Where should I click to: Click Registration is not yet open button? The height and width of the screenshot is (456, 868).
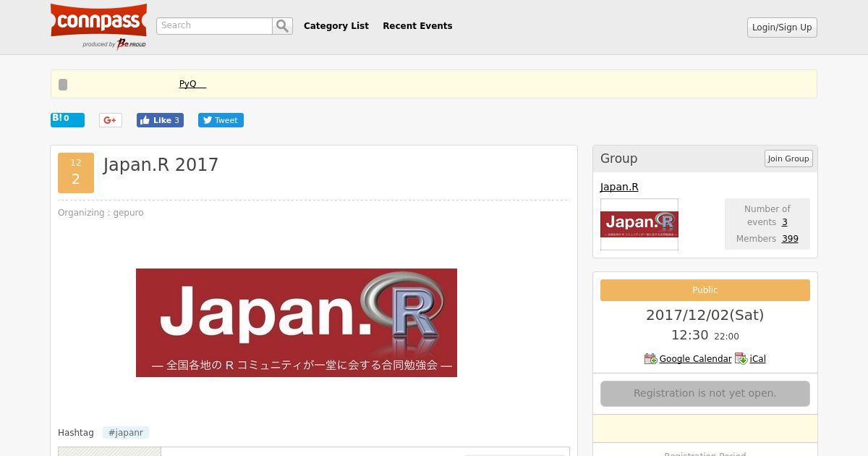pos(705,394)
